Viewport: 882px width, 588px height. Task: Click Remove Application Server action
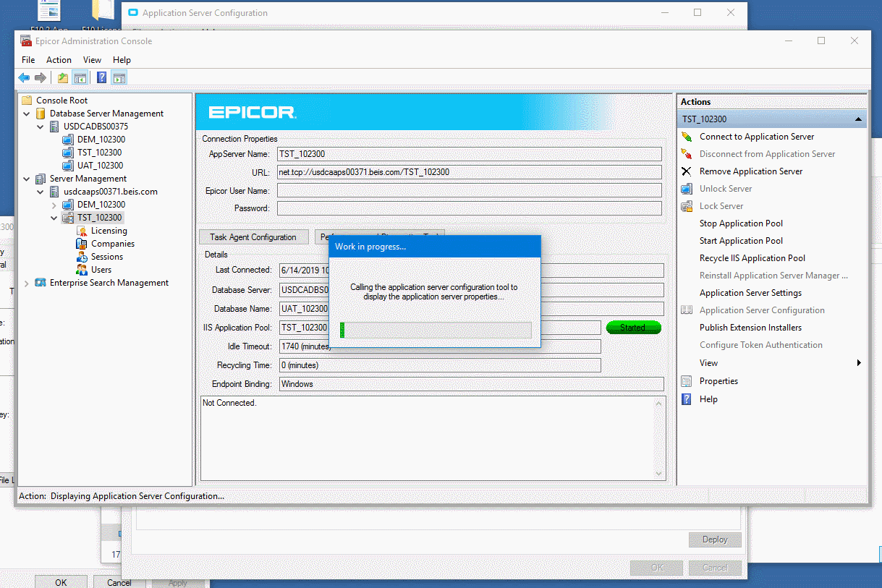pos(751,171)
